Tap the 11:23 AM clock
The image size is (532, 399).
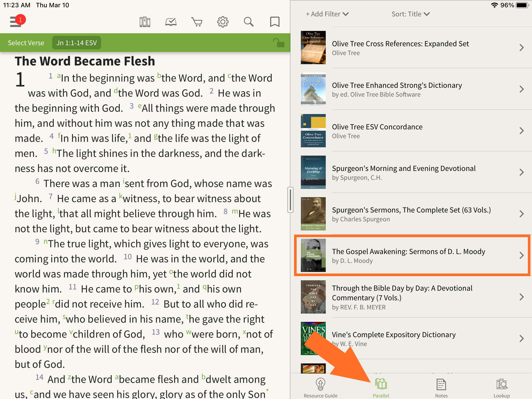click(17, 5)
